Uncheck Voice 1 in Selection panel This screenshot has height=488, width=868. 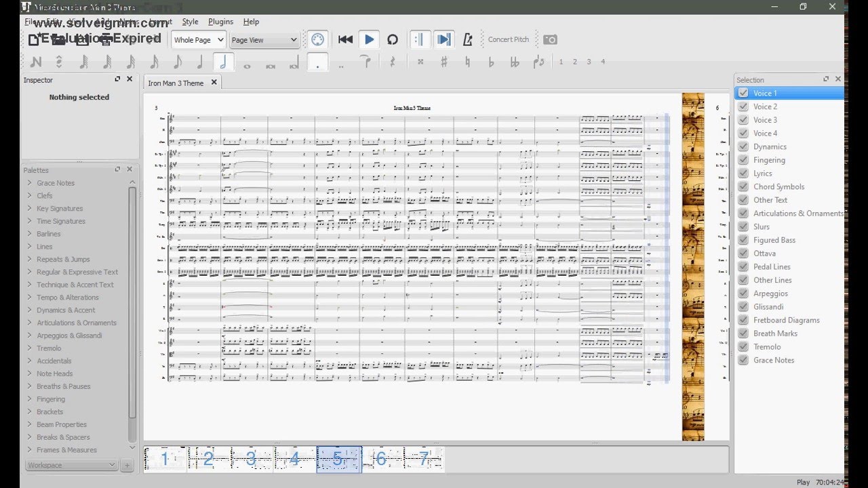click(743, 93)
